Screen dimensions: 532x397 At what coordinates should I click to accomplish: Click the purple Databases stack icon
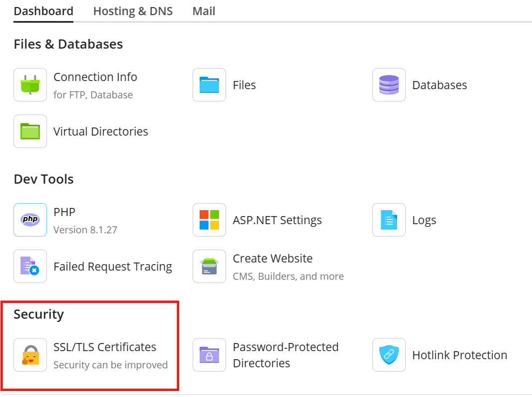click(388, 85)
